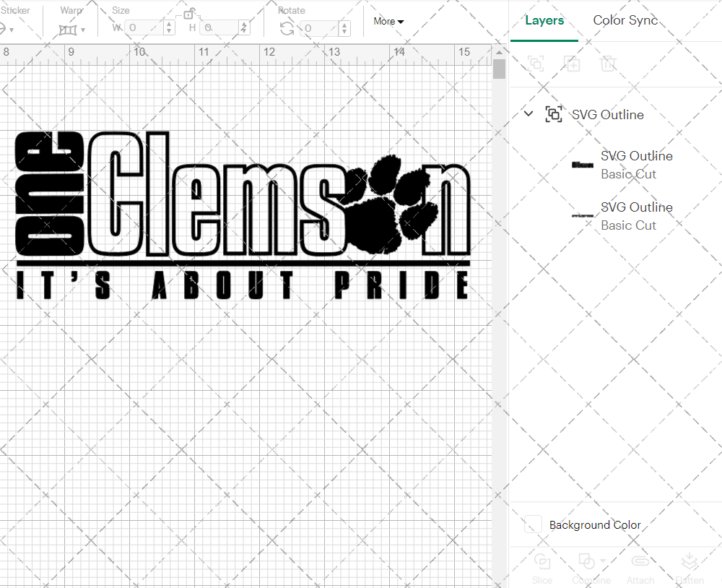
Task: Click the SVG Outline group select icon
Action: [x=554, y=114]
